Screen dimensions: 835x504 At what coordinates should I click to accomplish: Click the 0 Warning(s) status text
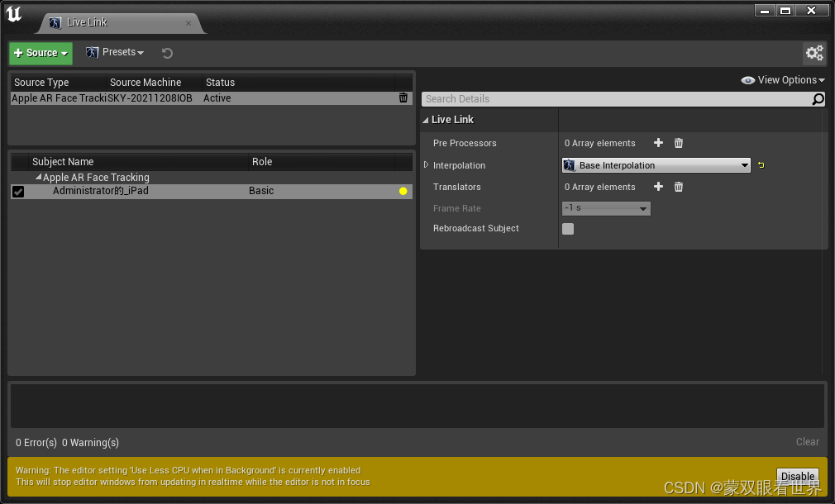90,443
